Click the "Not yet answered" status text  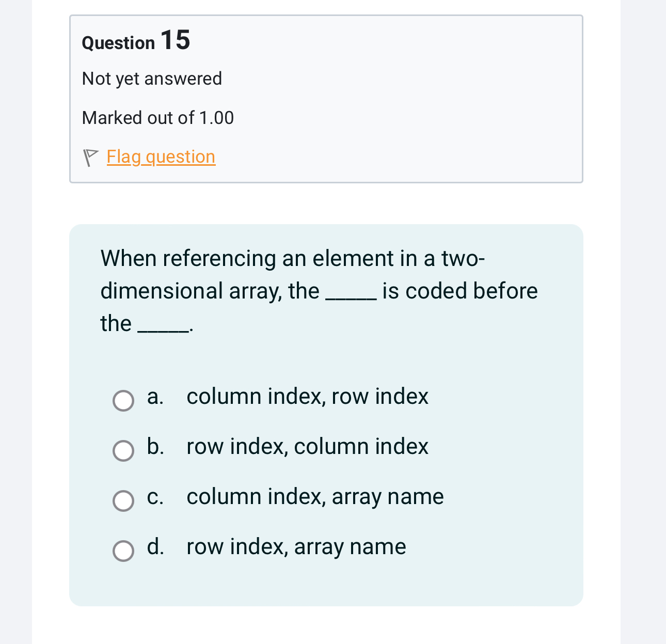click(152, 78)
